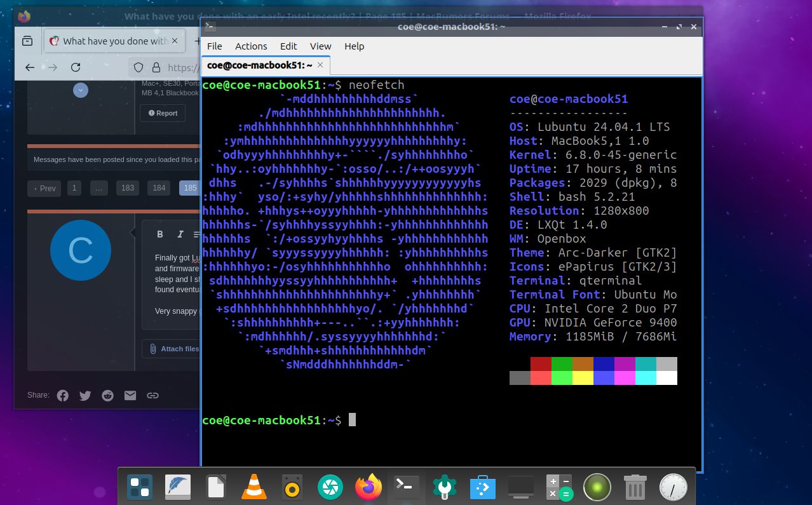Viewport: 812px width, 505px height.
Task: Jump to forum page 184
Action: (159, 188)
